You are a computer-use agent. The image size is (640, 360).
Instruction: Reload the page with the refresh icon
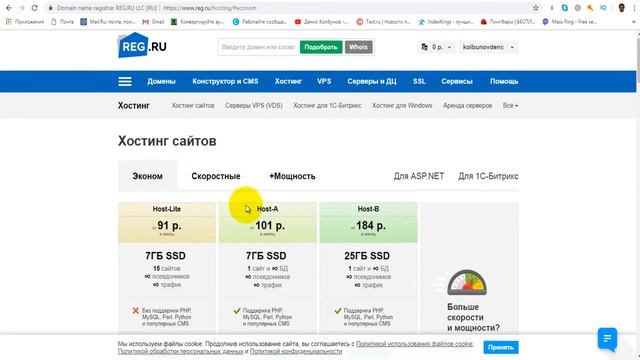(x=35, y=8)
